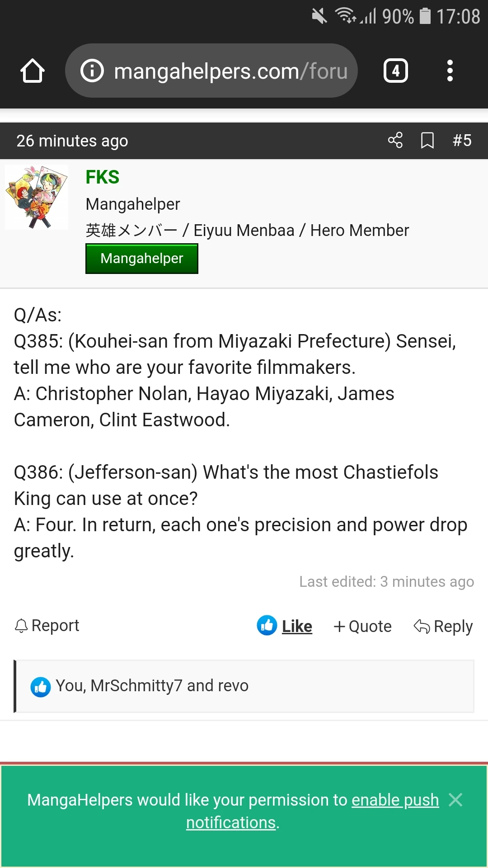This screenshot has width=488, height=868.
Task: Open the FKS username profile link
Action: (103, 177)
